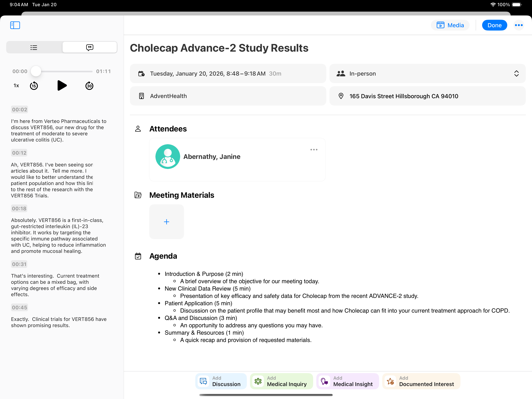Add a Discussion entry
Viewport: 532px width, 399px height.
221,381
